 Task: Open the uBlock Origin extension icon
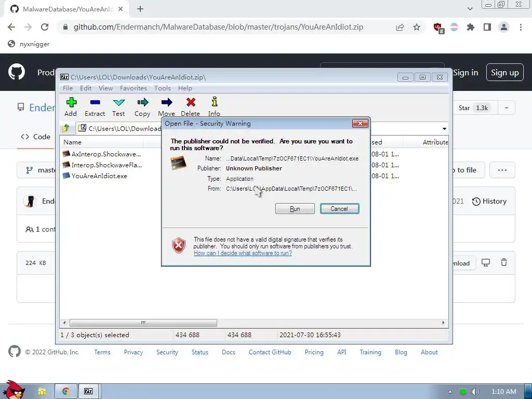pos(438,28)
